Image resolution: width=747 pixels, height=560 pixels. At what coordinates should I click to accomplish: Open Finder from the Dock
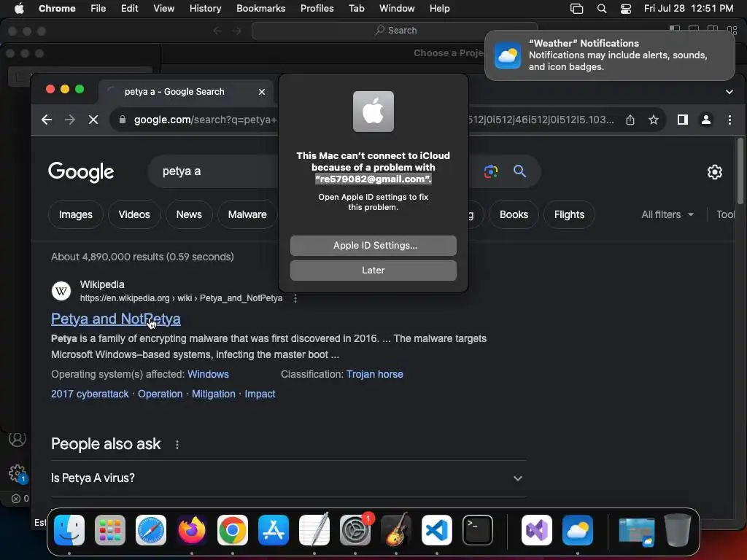(x=69, y=530)
